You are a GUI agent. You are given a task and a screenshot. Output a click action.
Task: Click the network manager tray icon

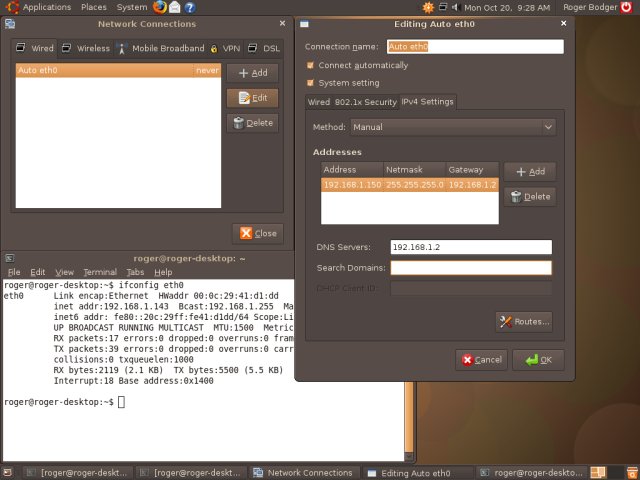coord(443,7)
